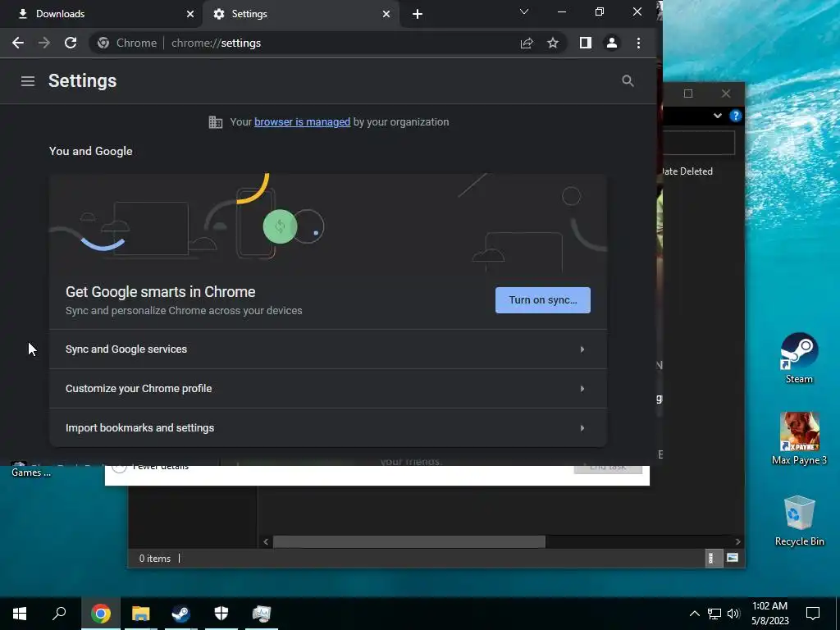Go back using Chrome's back arrow
Screen dimensions: 840x630
point(18,43)
